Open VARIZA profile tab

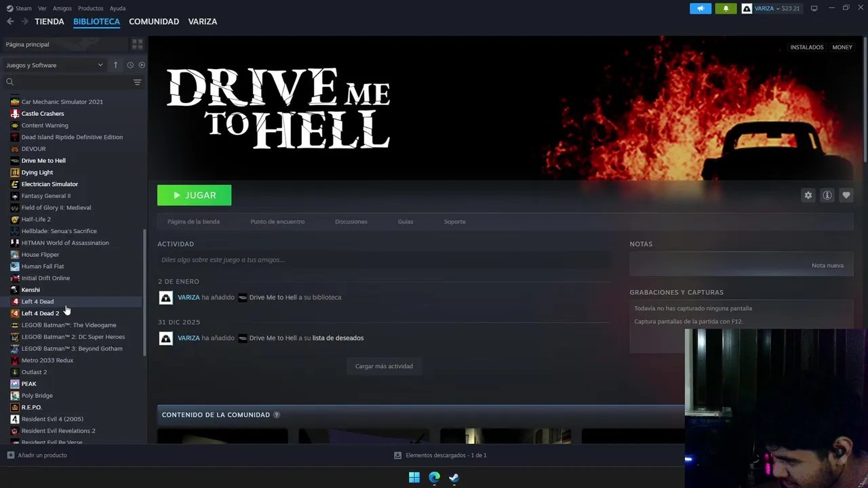point(203,22)
